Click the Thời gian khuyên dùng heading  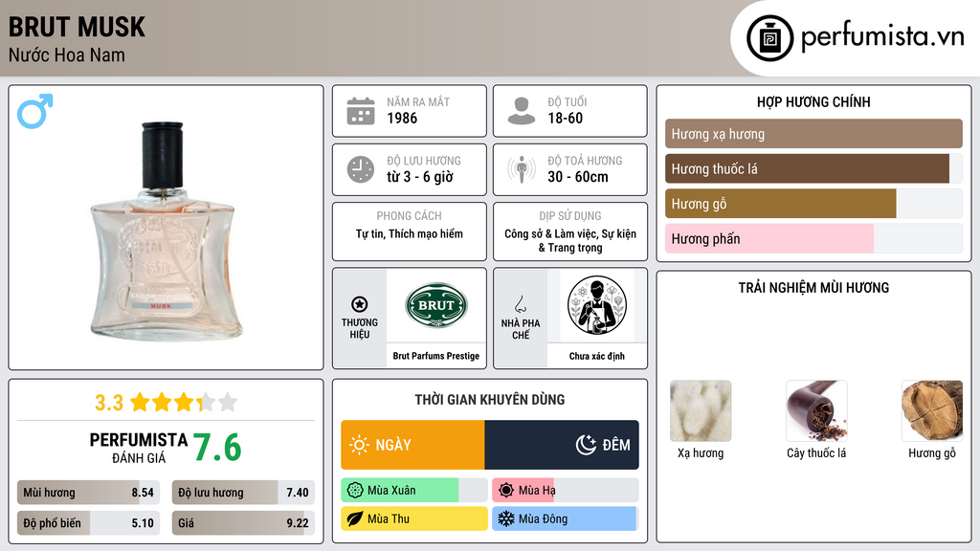point(490,400)
